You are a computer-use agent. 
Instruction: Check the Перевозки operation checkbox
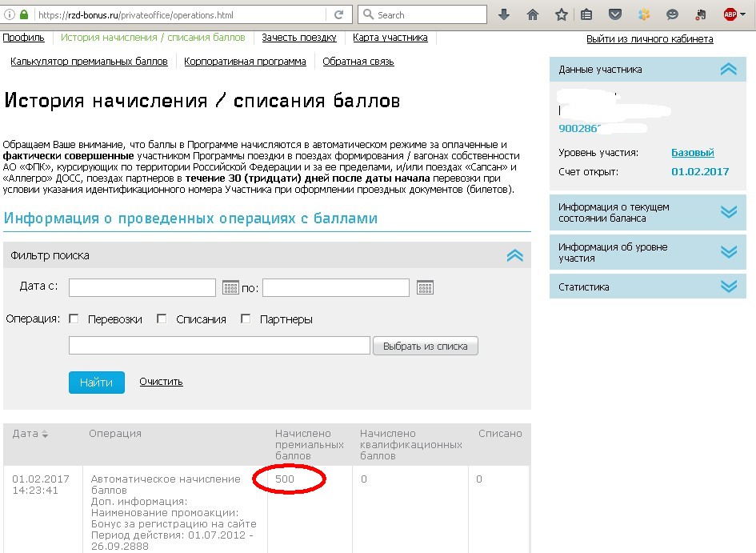[74, 319]
